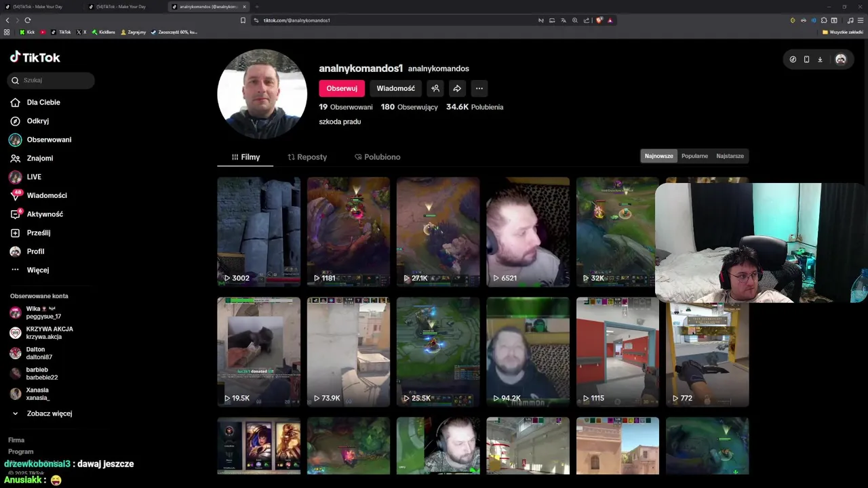
Task: Open the Brave Shields lion icon
Action: coord(599,20)
